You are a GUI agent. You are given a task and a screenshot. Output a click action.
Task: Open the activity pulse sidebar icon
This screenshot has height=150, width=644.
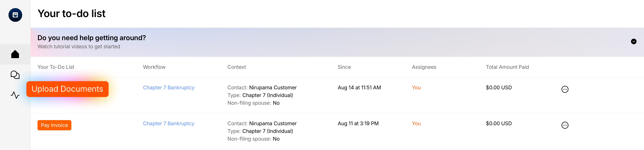tap(15, 95)
